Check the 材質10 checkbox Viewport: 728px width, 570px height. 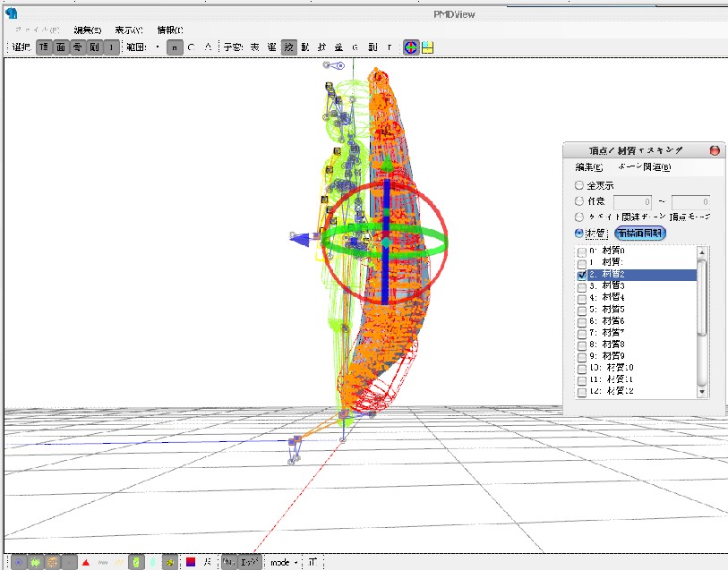pos(582,369)
